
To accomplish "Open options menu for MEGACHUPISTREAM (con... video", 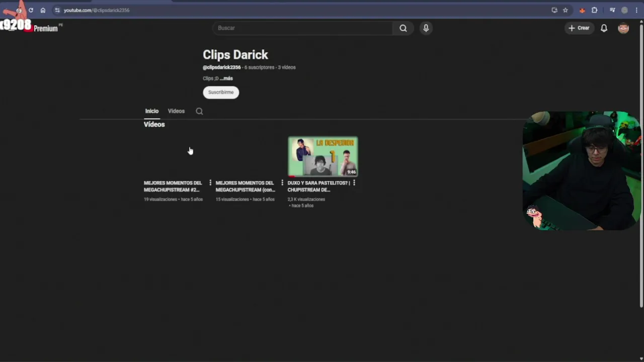I will [282, 183].
